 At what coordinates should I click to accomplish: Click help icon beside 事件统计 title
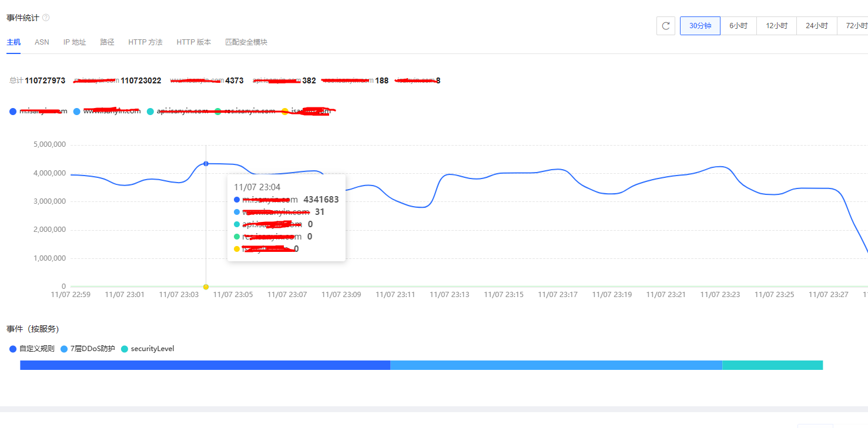click(x=46, y=18)
